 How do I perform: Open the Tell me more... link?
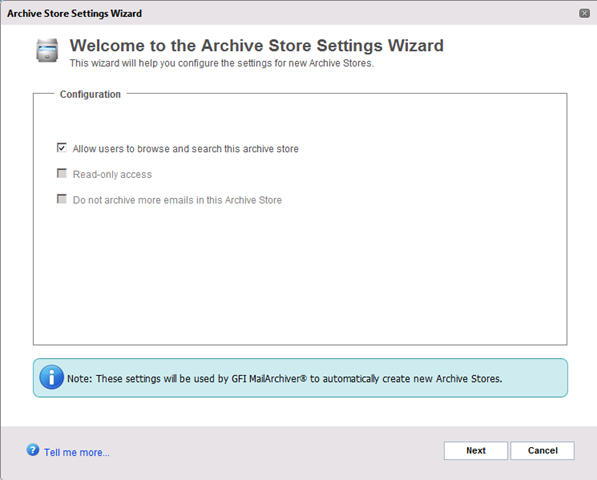(77, 452)
